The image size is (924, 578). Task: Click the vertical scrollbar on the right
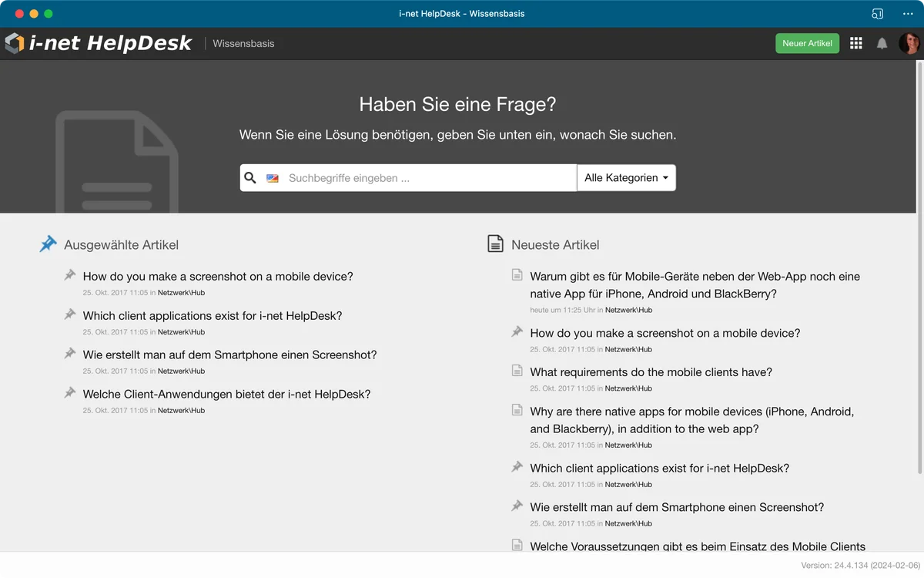[x=919, y=270]
